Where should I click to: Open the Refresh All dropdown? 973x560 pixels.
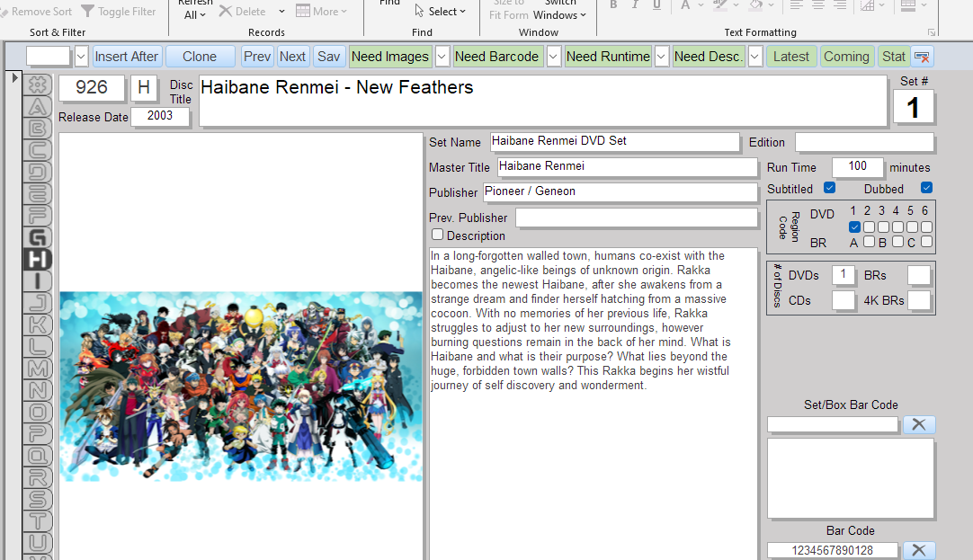195,9
